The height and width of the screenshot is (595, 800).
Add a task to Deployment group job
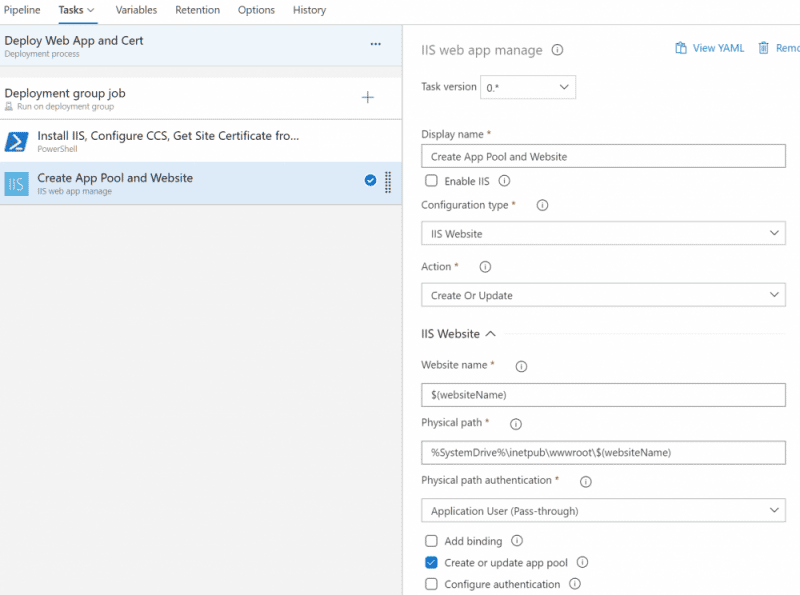[x=368, y=97]
